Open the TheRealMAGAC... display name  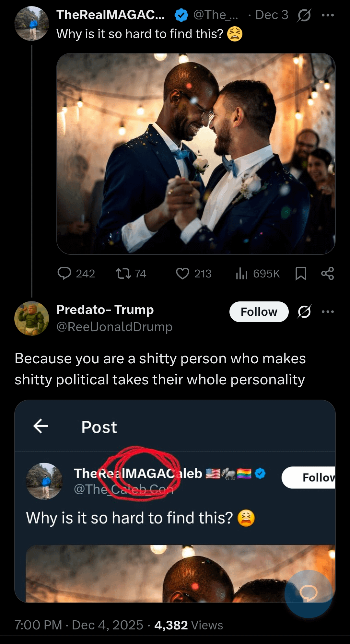click(x=110, y=15)
